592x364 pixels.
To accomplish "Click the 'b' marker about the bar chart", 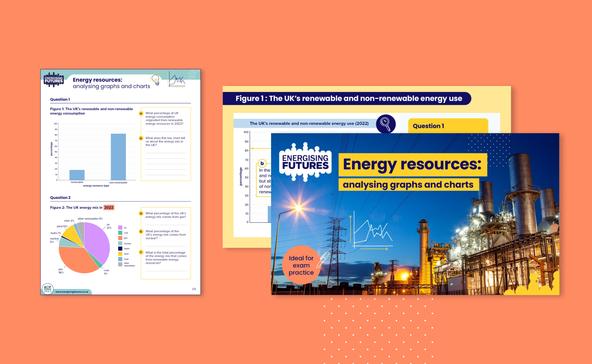I will click(141, 138).
